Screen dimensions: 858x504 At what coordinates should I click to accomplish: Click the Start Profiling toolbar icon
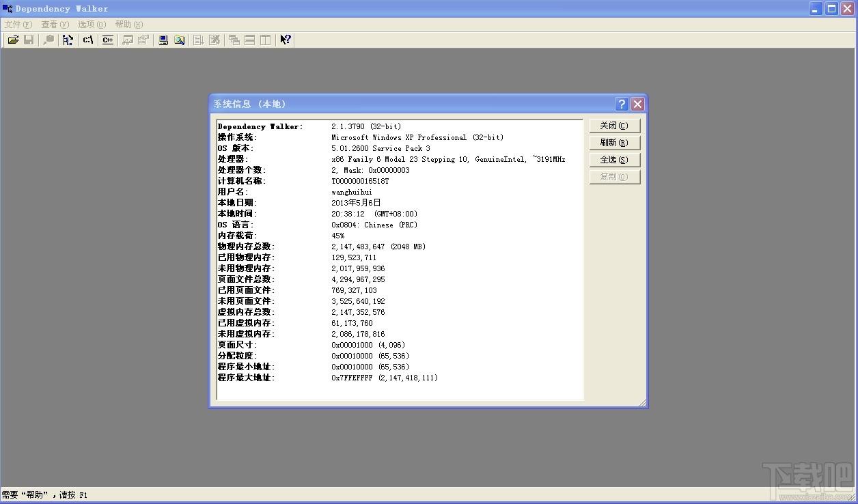coord(199,40)
